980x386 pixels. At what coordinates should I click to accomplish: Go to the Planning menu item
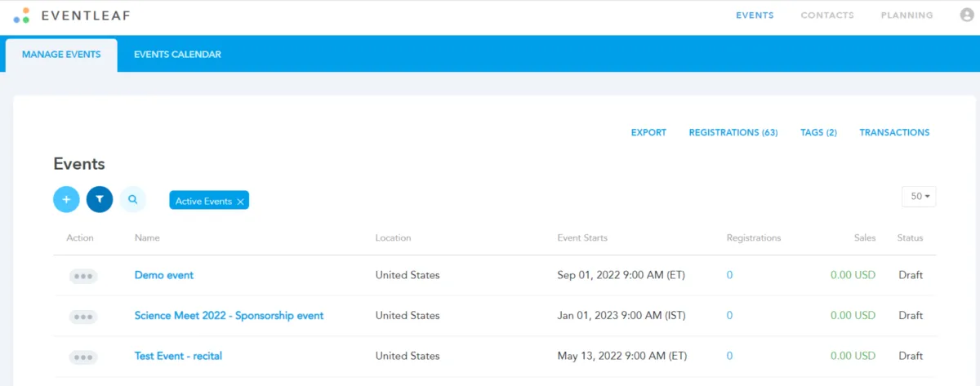[x=906, y=16]
